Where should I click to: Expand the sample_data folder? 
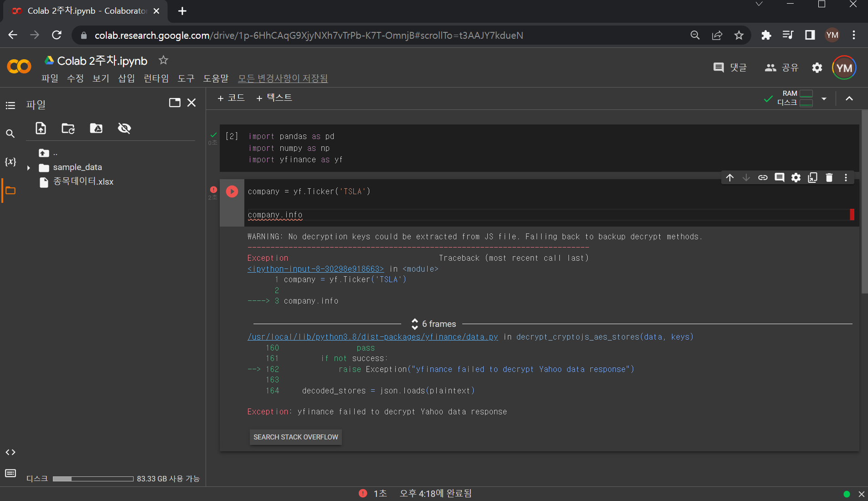(28, 168)
